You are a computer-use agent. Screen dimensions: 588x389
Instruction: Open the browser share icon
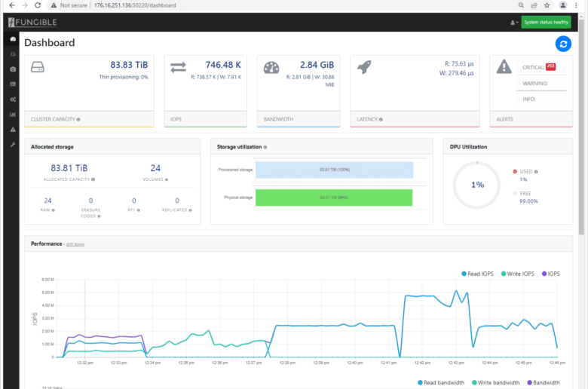[x=534, y=5]
